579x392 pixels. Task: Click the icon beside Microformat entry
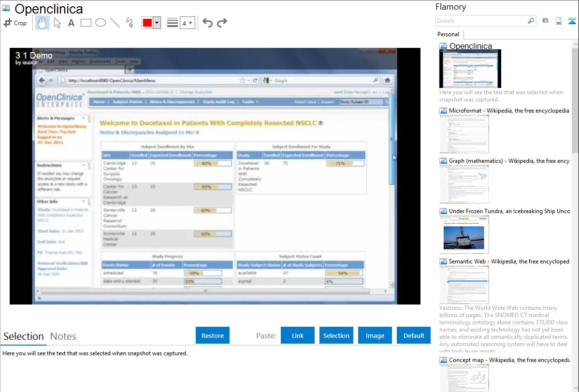(x=444, y=111)
